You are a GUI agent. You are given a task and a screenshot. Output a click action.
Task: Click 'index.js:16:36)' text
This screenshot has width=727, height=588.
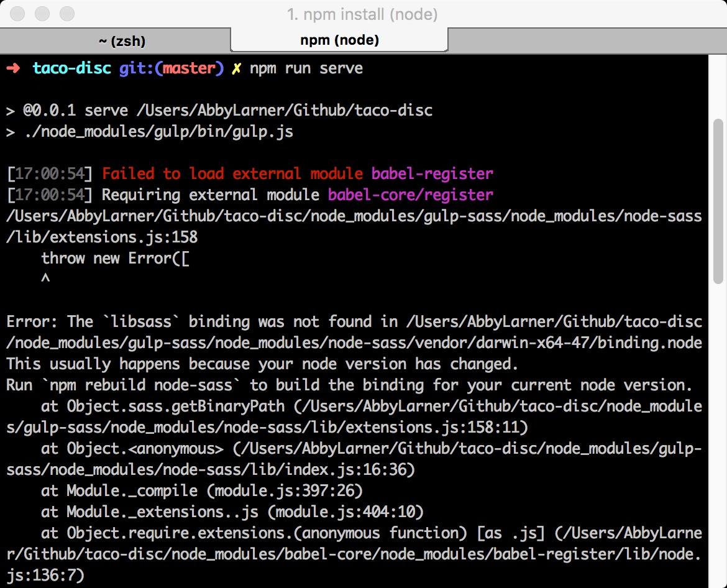(x=350, y=470)
